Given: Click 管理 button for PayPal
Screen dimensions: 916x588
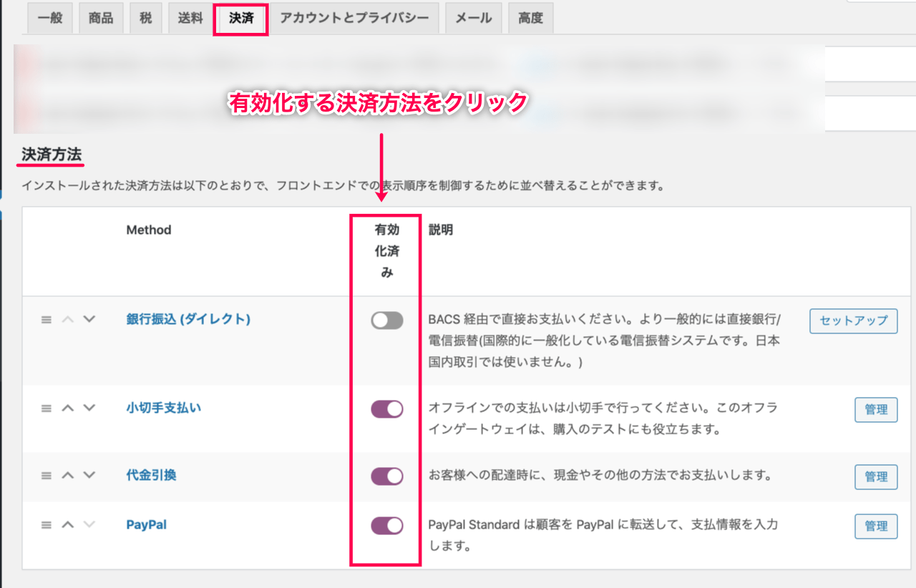Looking at the screenshot, I should click(876, 526).
